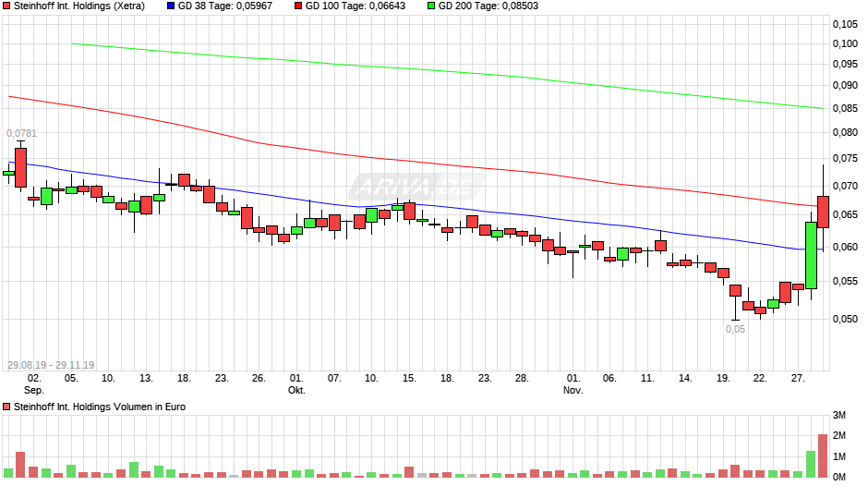Click the 0,055 price axis label
868x486 pixels.
click(845, 281)
